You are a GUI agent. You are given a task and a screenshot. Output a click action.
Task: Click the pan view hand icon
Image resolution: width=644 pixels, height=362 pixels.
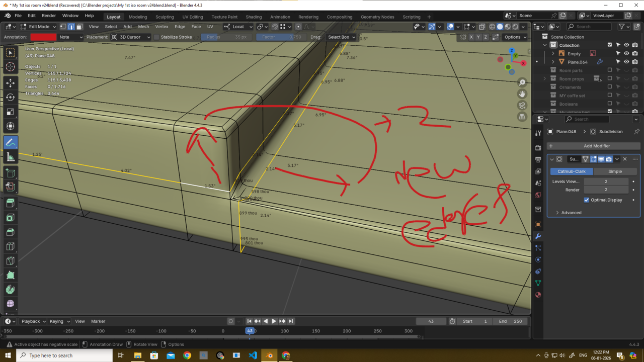522,94
